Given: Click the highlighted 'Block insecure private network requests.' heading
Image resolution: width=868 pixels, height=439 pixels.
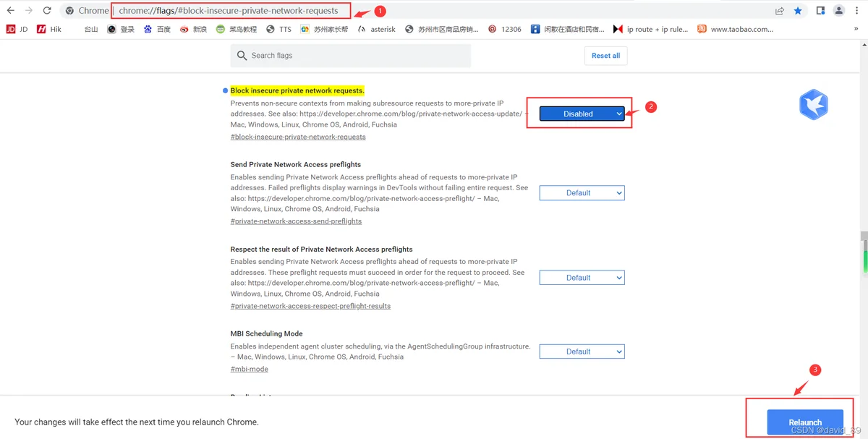Looking at the screenshot, I should coord(297,90).
